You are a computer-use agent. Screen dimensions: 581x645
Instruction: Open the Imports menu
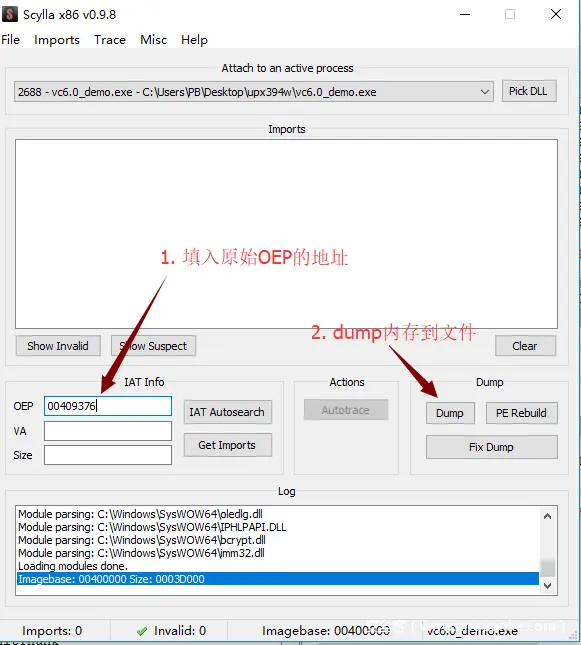(x=57, y=40)
